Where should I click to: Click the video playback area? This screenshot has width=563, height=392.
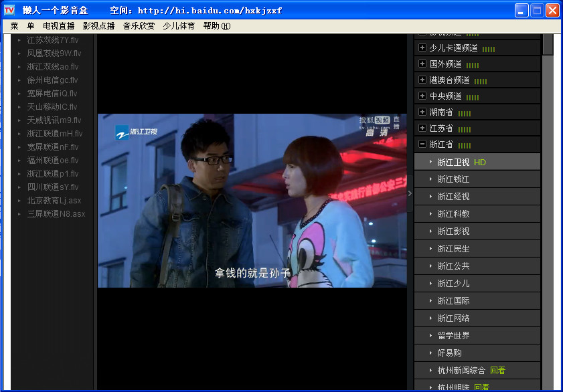252,201
